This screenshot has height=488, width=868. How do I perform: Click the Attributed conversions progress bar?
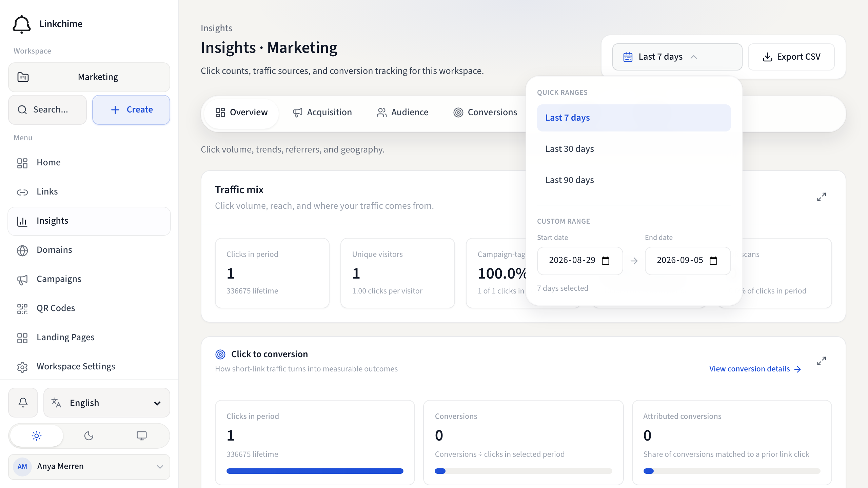tap(732, 471)
